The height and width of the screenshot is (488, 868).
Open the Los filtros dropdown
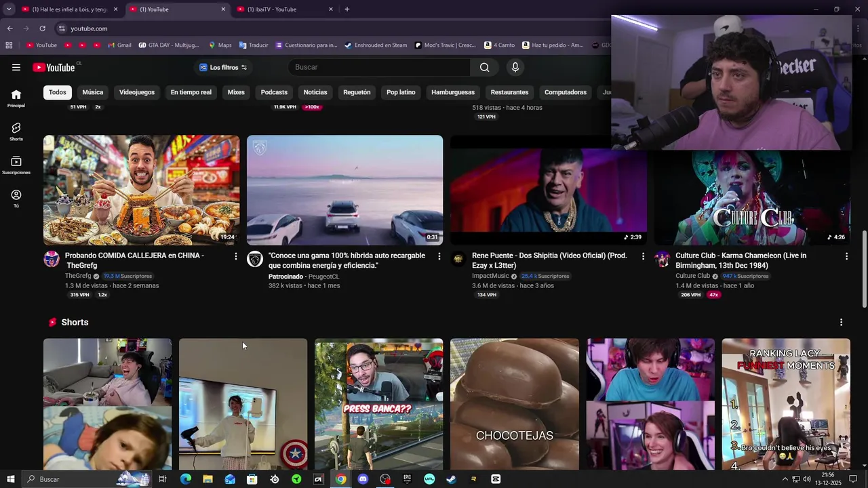(223, 67)
